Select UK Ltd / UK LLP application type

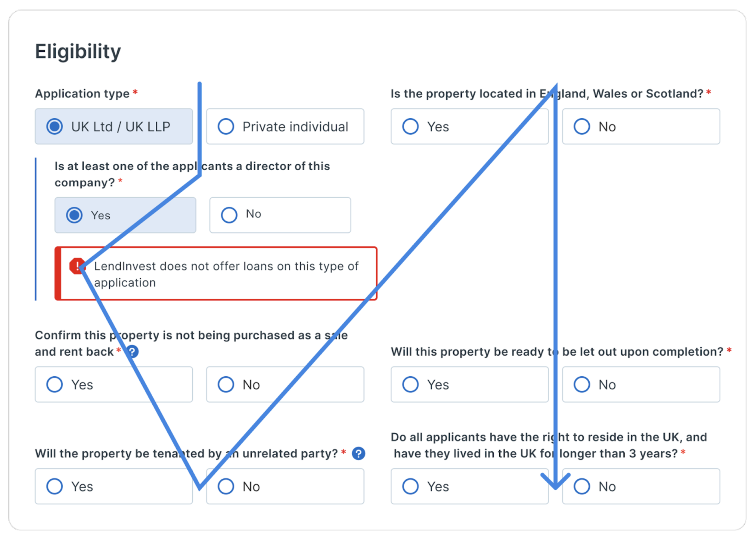pyautogui.click(x=114, y=126)
